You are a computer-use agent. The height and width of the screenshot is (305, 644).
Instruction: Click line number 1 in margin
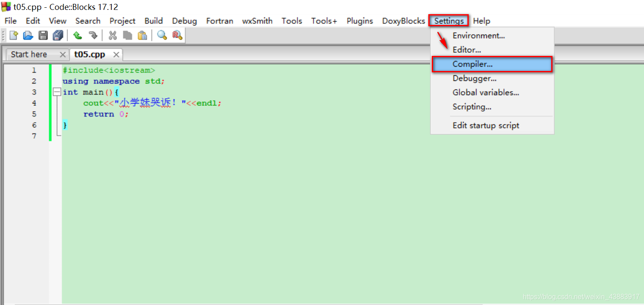[x=34, y=70]
